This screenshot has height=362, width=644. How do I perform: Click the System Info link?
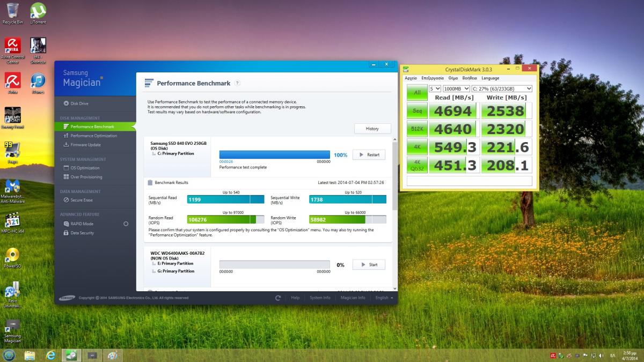[320, 298]
